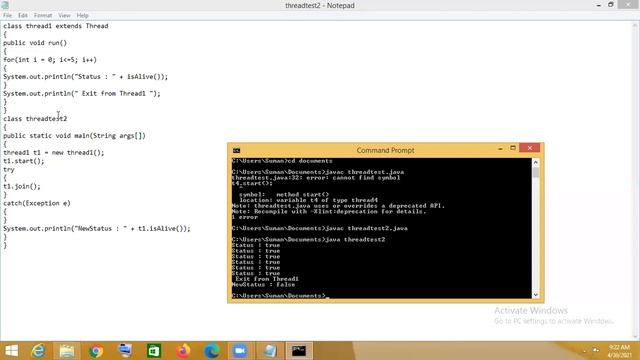Click the 'class threadtest2' line
This screenshot has width=640, height=360.
[x=35, y=119]
